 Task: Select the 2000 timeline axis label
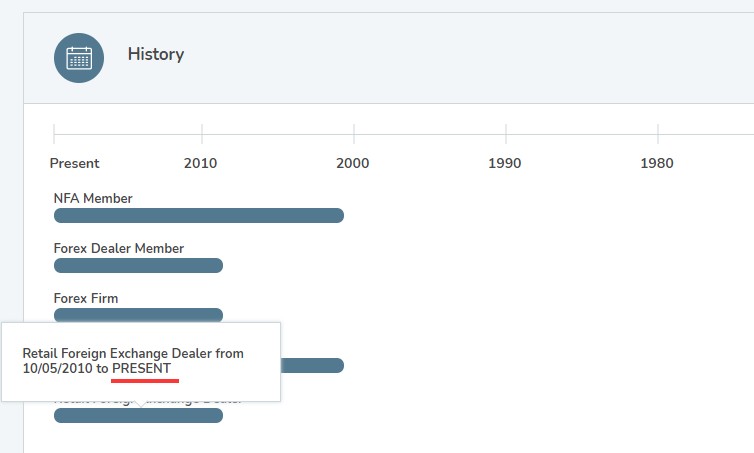pos(352,163)
